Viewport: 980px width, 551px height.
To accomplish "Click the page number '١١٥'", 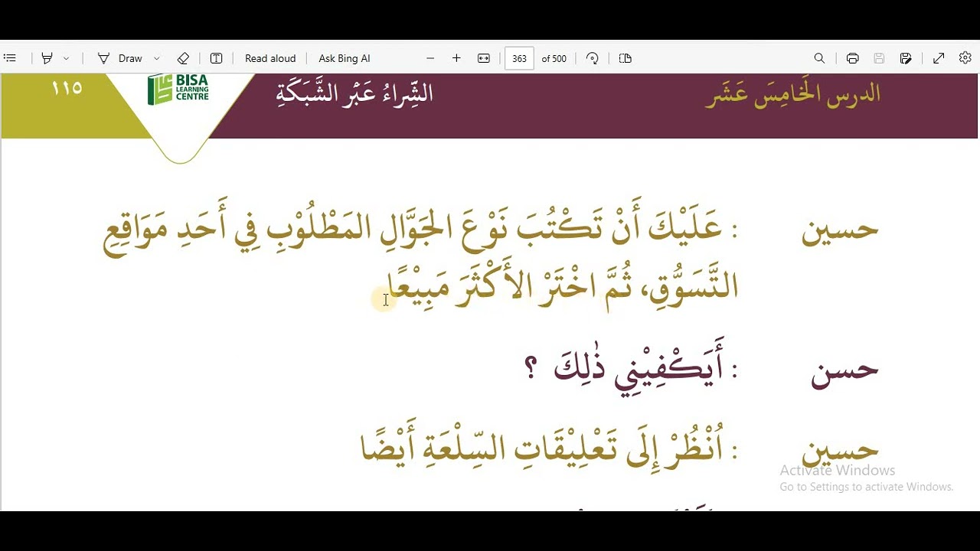I will (67, 88).
